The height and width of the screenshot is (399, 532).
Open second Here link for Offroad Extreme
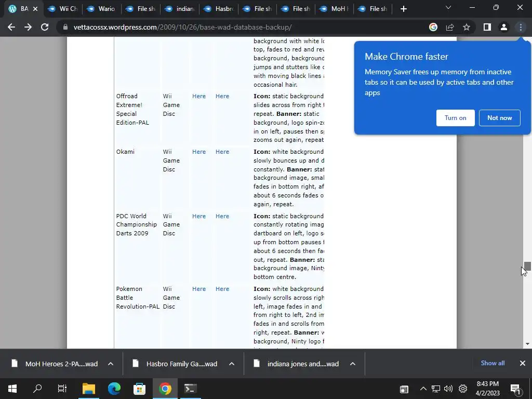(222, 96)
